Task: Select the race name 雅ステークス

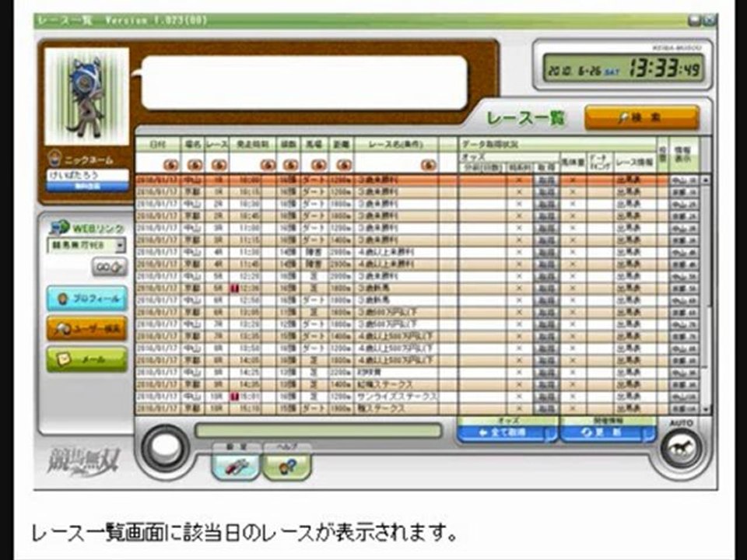Action: click(x=381, y=408)
